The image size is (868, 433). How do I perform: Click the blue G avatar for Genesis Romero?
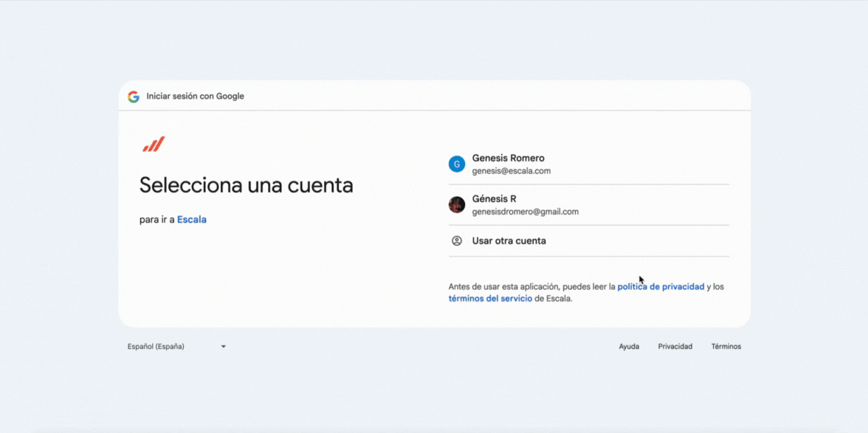tap(457, 164)
